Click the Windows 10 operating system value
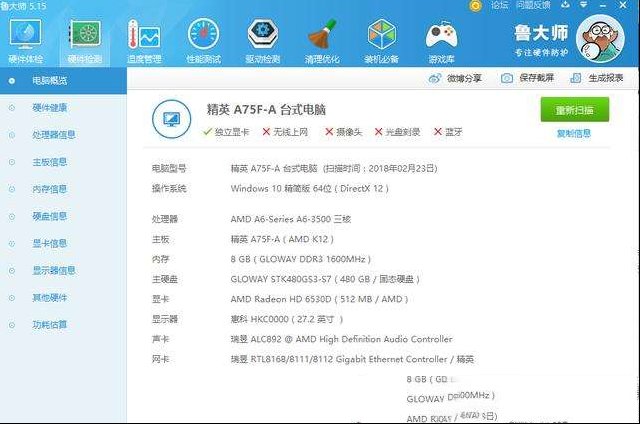The height and width of the screenshot is (424, 640). (x=309, y=189)
